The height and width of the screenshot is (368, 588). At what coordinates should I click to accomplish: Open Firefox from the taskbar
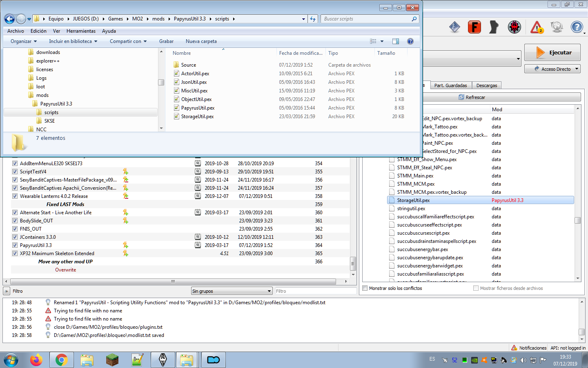tap(36, 360)
